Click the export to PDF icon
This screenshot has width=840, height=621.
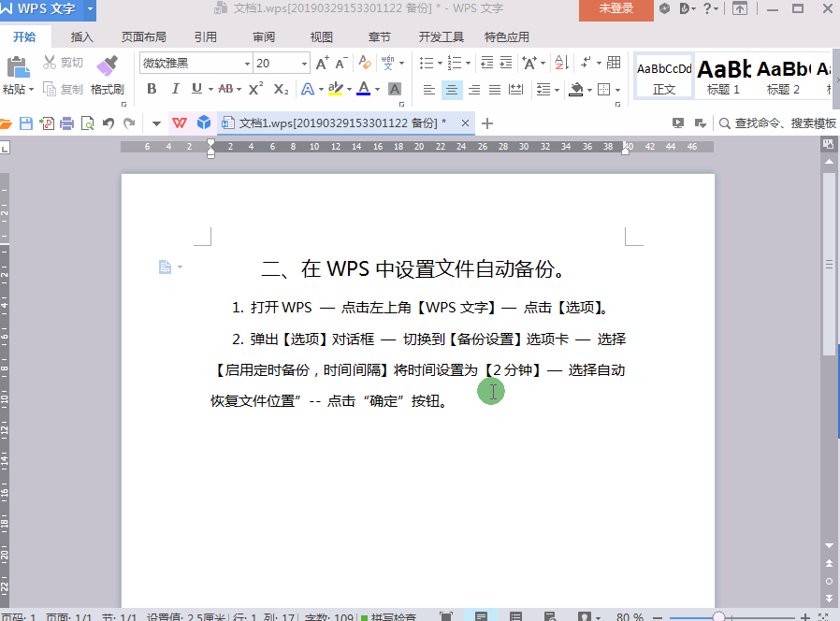(46, 123)
